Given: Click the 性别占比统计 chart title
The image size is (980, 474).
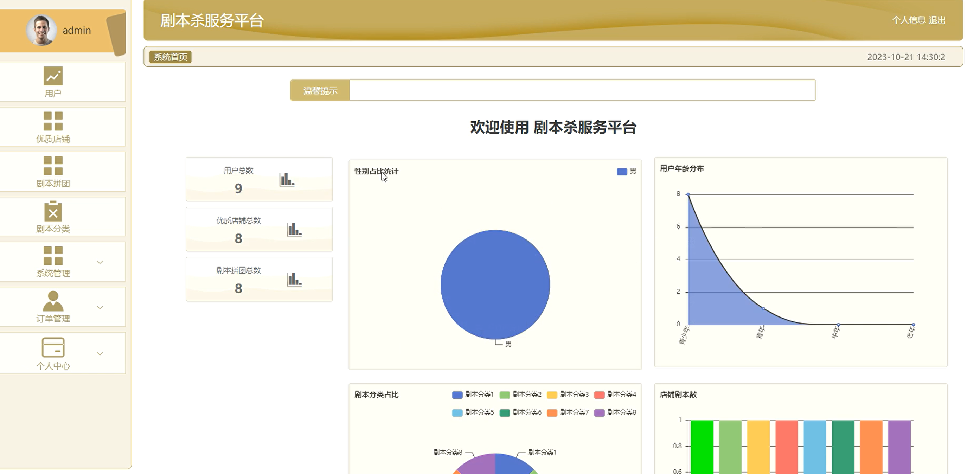Looking at the screenshot, I should click(376, 171).
